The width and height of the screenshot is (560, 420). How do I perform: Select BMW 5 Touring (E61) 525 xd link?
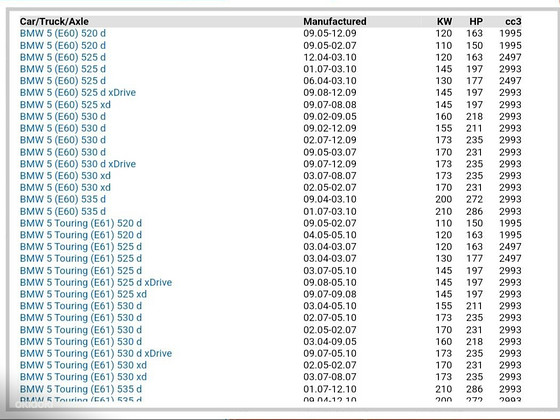coord(83,294)
